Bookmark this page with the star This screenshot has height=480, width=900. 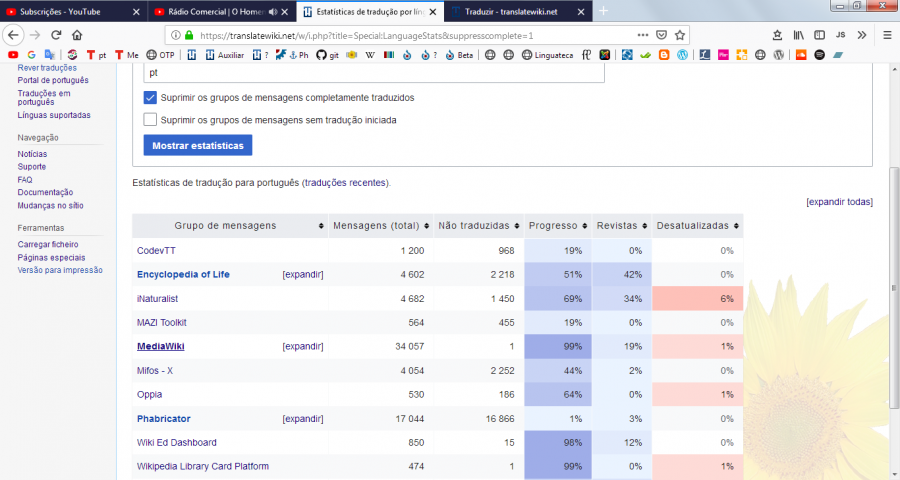tap(680, 36)
